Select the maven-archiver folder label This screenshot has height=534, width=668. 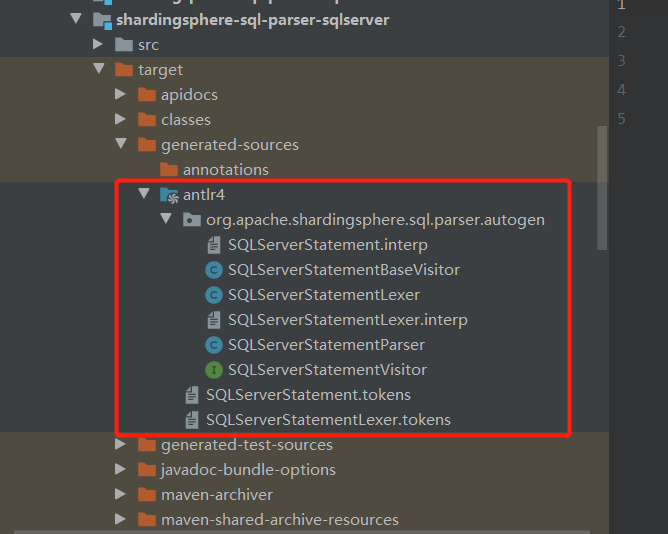[217, 495]
